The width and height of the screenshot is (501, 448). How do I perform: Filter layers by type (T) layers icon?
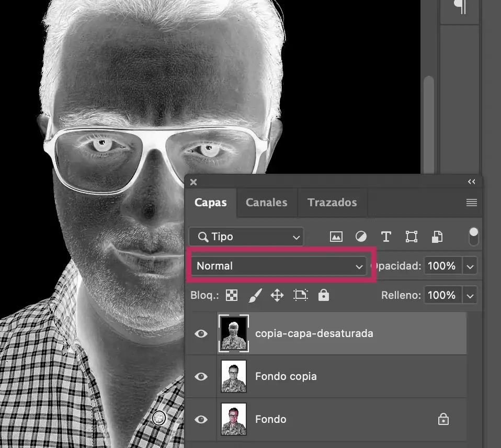click(x=386, y=237)
